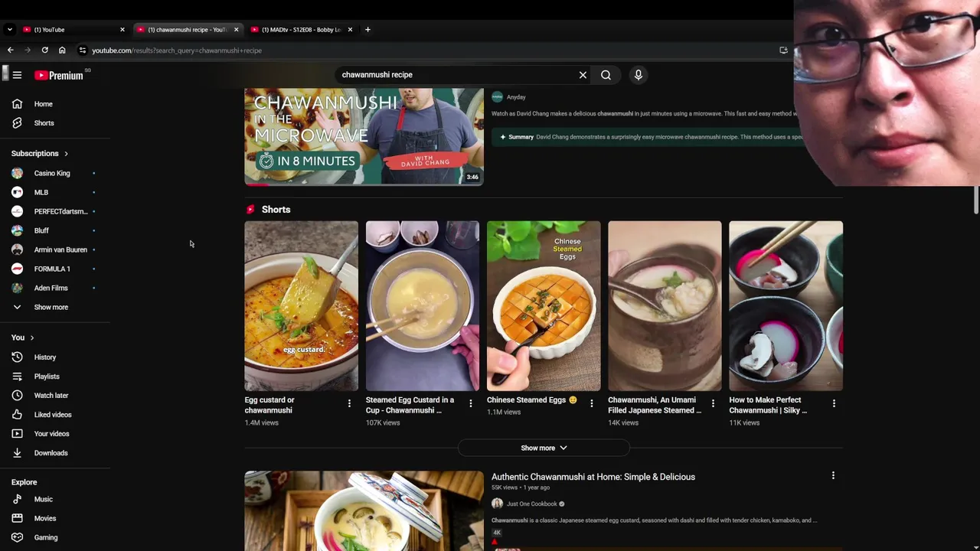The image size is (980, 551).
Task: Open Chinese Steamed Eggs short
Action: click(x=544, y=306)
